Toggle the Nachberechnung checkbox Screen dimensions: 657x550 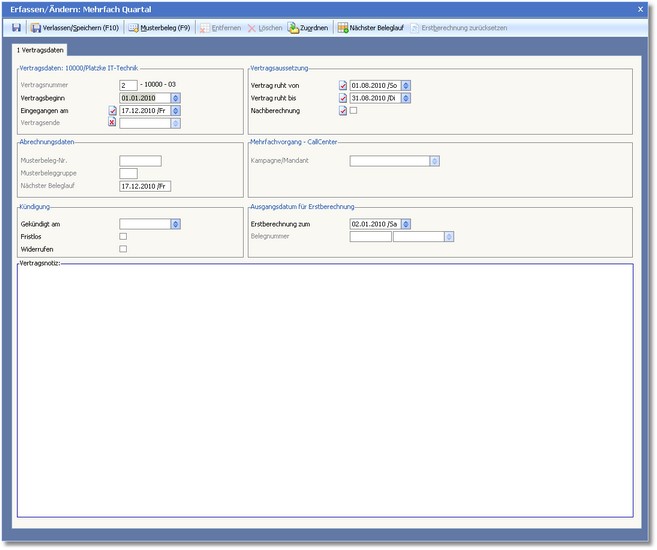pyautogui.click(x=354, y=111)
